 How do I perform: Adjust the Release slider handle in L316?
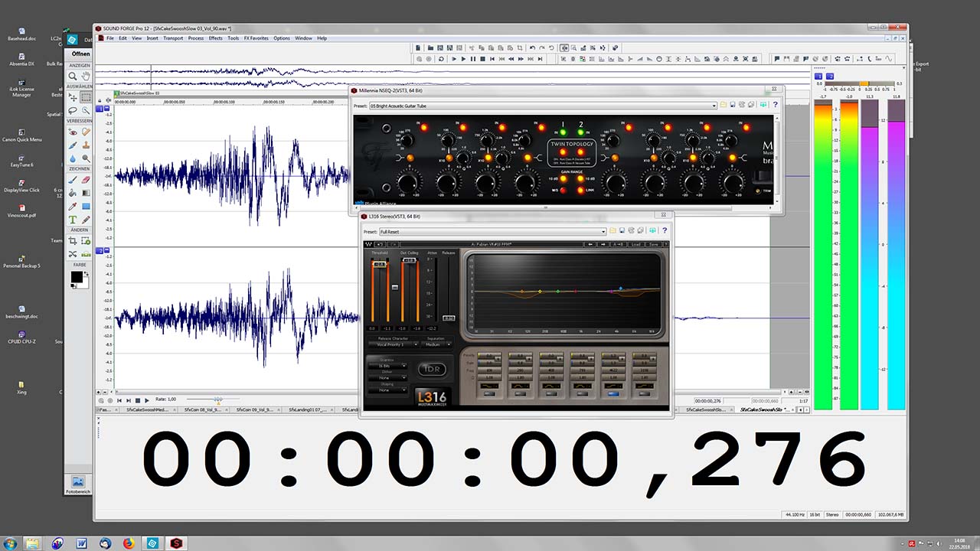[449, 318]
